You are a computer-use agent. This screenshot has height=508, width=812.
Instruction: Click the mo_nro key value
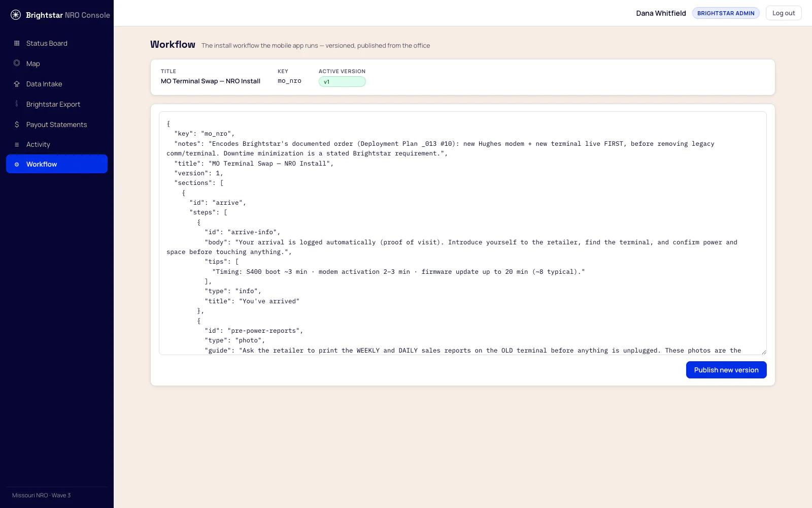tap(289, 81)
